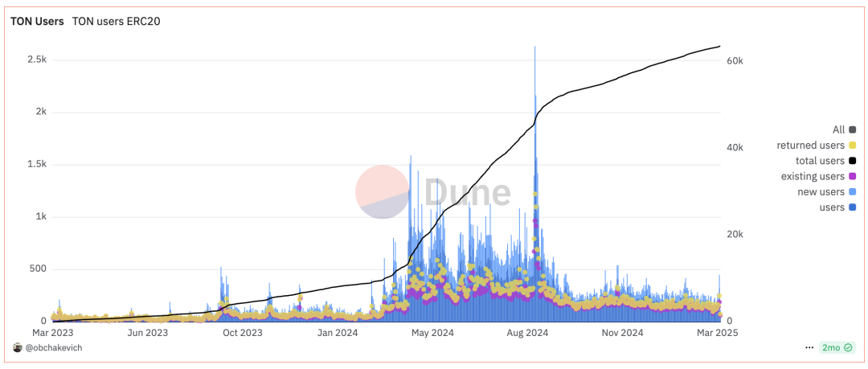Click the Jan 2024 x-axis label
Viewport: 868px width, 369px height.
pos(338,332)
